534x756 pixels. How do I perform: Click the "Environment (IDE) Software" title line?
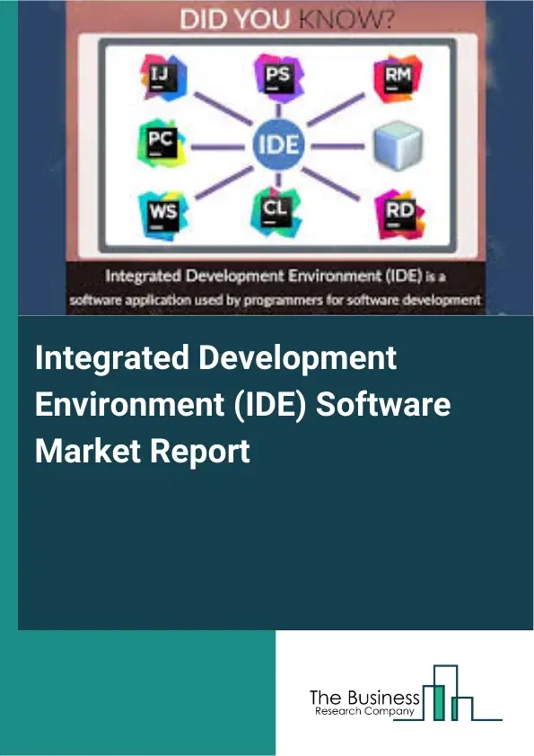[243, 404]
